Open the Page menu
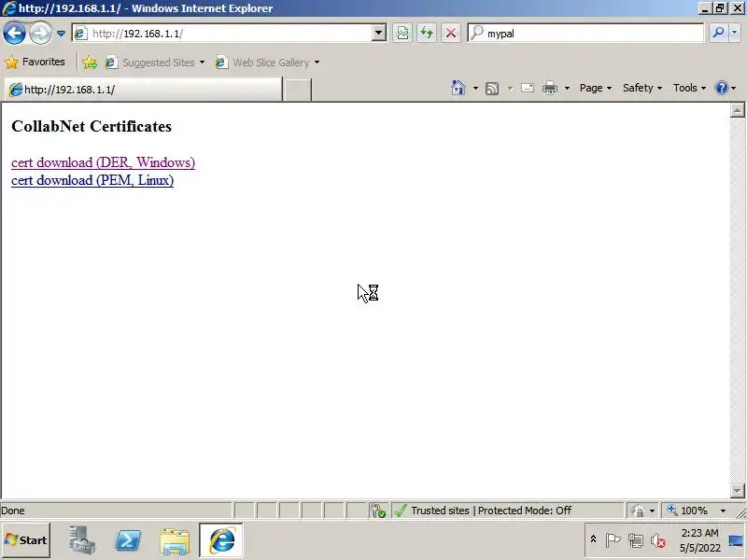Image resolution: width=747 pixels, height=560 pixels. pos(596,88)
